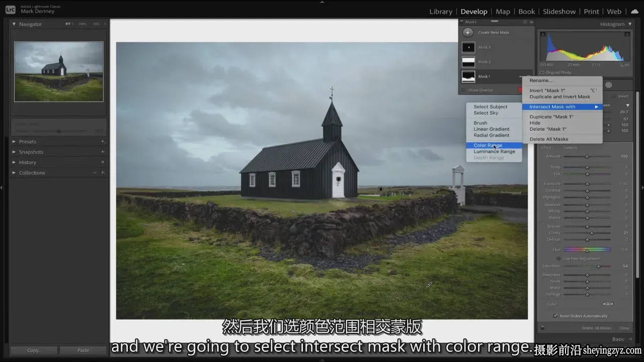Open the Mask 1 three-dot options

[x=521, y=76]
